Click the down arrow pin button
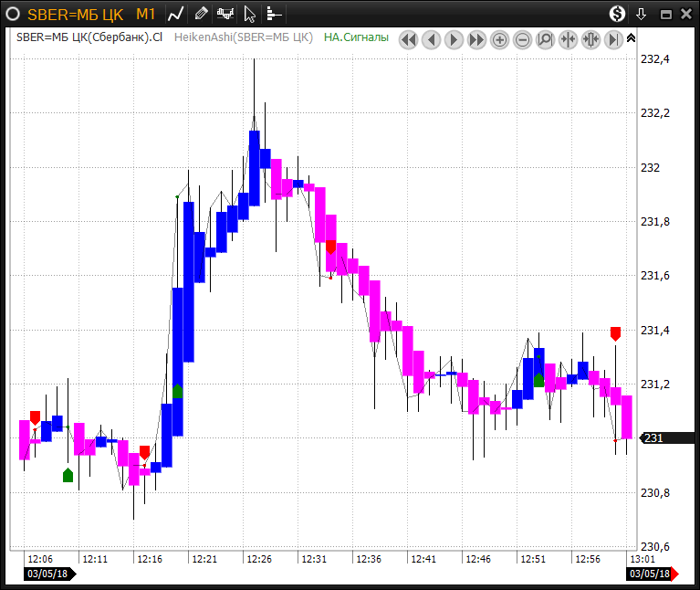 642,14
